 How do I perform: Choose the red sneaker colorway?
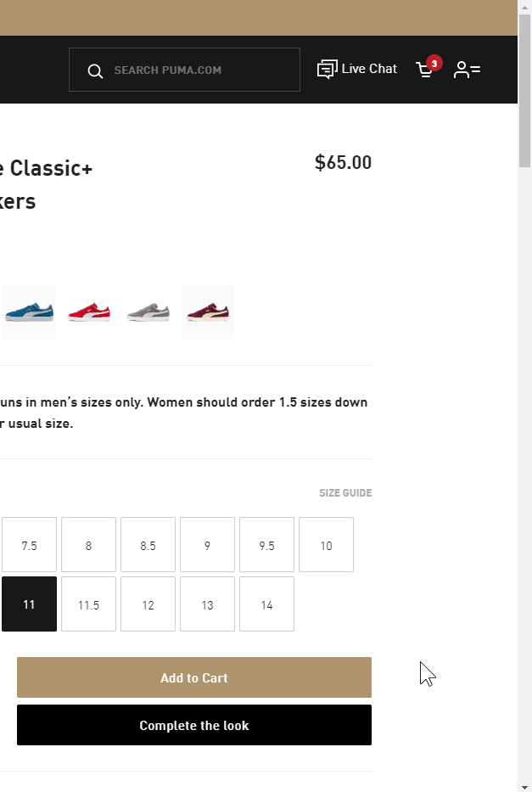88,312
